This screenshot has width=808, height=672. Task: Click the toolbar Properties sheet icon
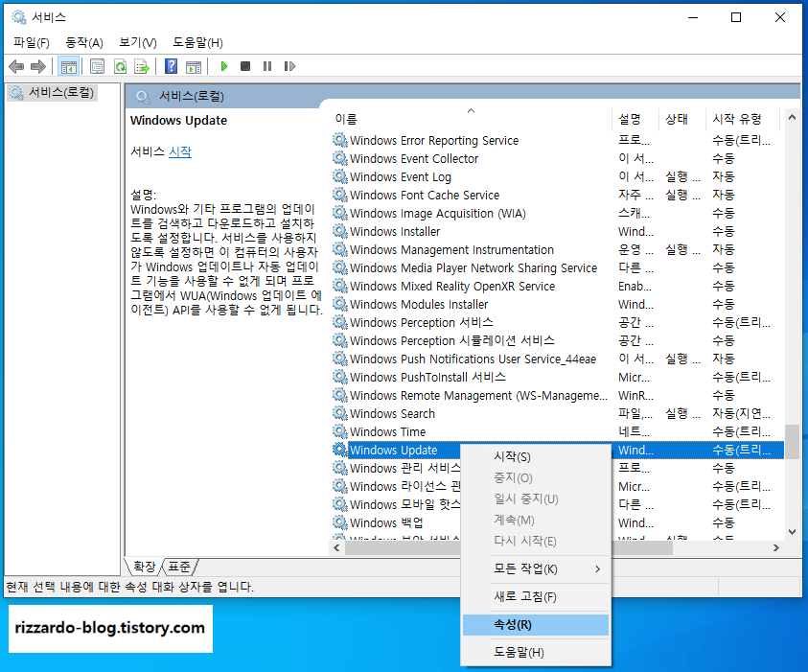(x=97, y=66)
